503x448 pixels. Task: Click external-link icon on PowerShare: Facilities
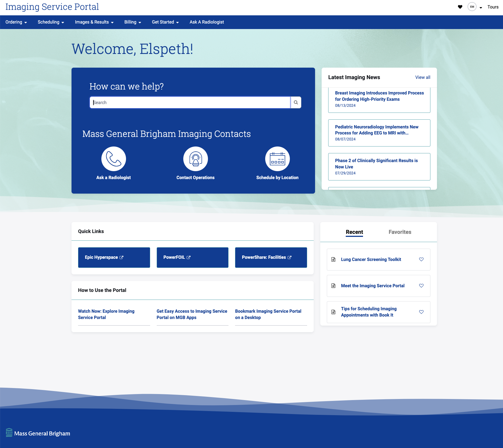click(290, 257)
